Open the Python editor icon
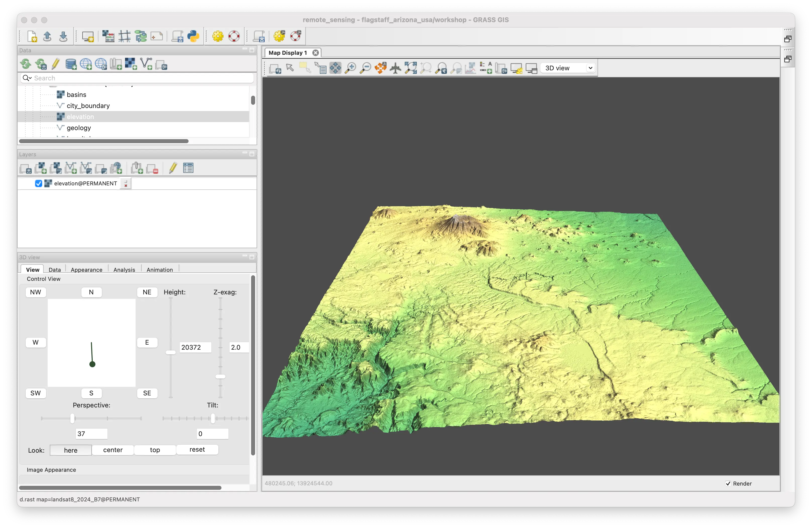 click(x=193, y=36)
